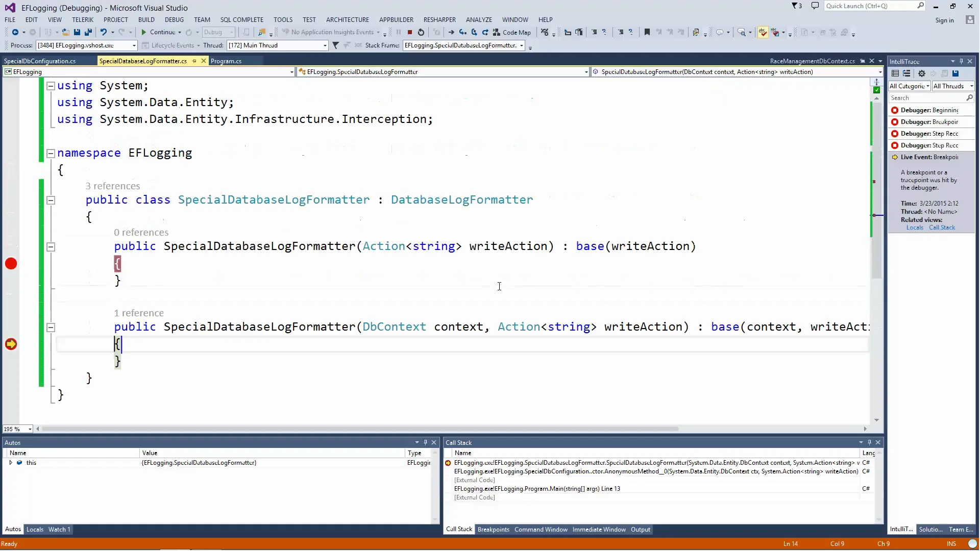This screenshot has width=980, height=551.
Task: Expand the 'this' variable in Autos
Action: tap(10, 463)
